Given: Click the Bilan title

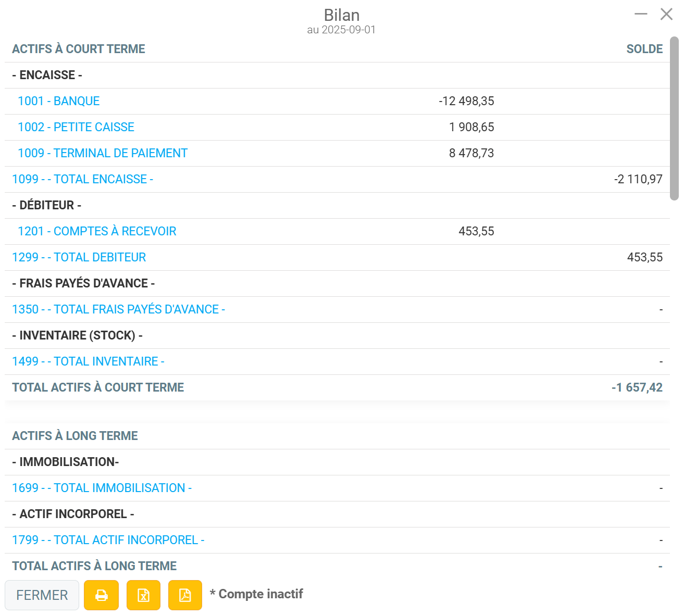Looking at the screenshot, I should 342,15.
